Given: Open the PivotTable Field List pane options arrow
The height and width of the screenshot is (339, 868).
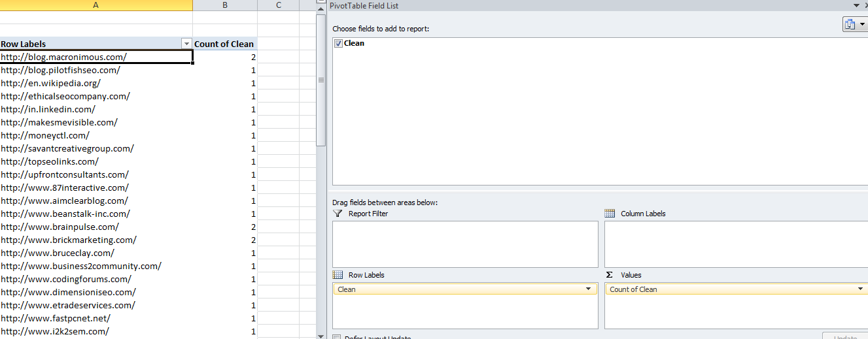Looking at the screenshot, I should (856, 5).
